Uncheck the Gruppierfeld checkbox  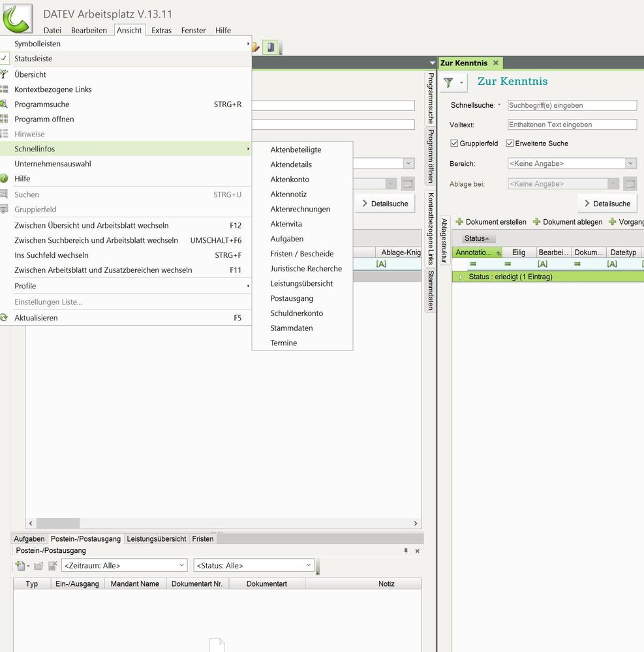pos(454,143)
